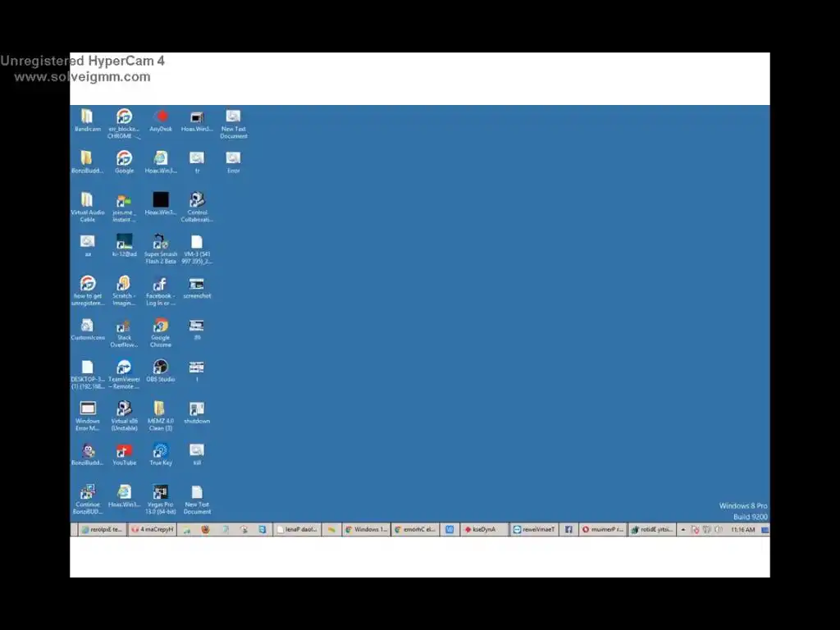840x630 pixels.
Task: Open the CustomIcons desktop item
Action: [87, 330]
